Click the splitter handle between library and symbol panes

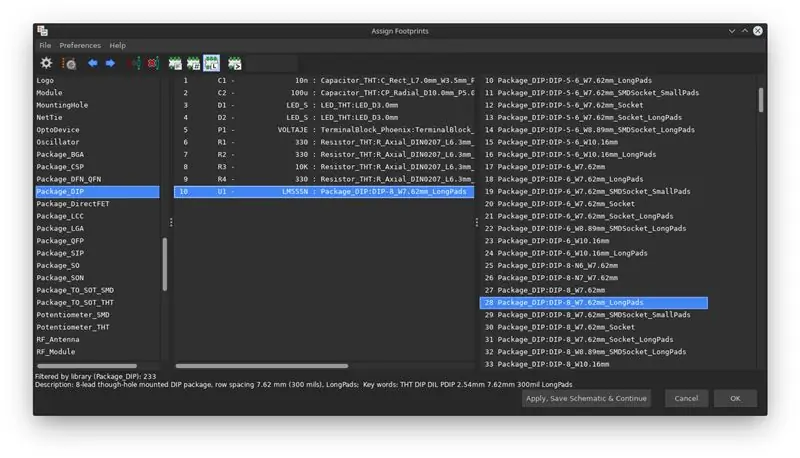click(x=171, y=222)
